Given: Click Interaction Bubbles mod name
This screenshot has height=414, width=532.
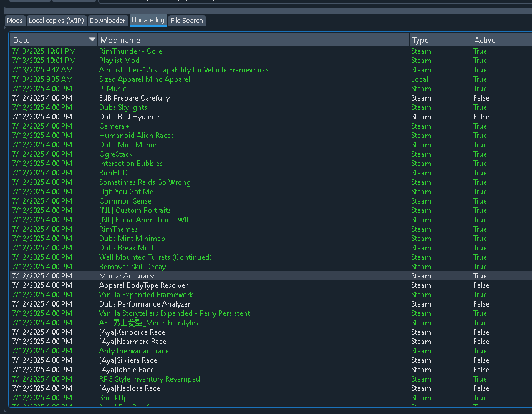Looking at the screenshot, I should (131, 164).
